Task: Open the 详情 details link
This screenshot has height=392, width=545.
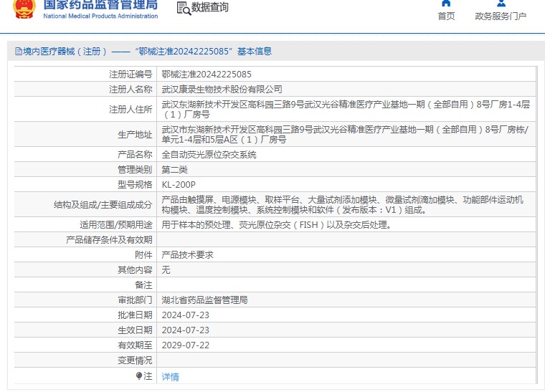Action: tap(171, 377)
